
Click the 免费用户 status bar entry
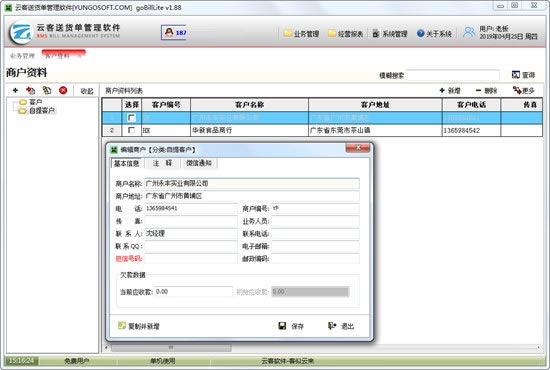tap(76, 361)
